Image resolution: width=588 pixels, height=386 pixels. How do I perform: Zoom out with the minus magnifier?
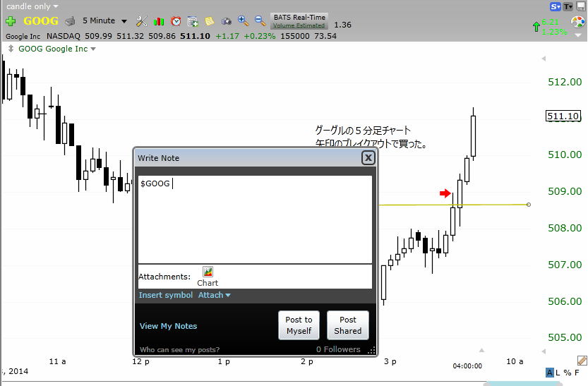coord(260,21)
